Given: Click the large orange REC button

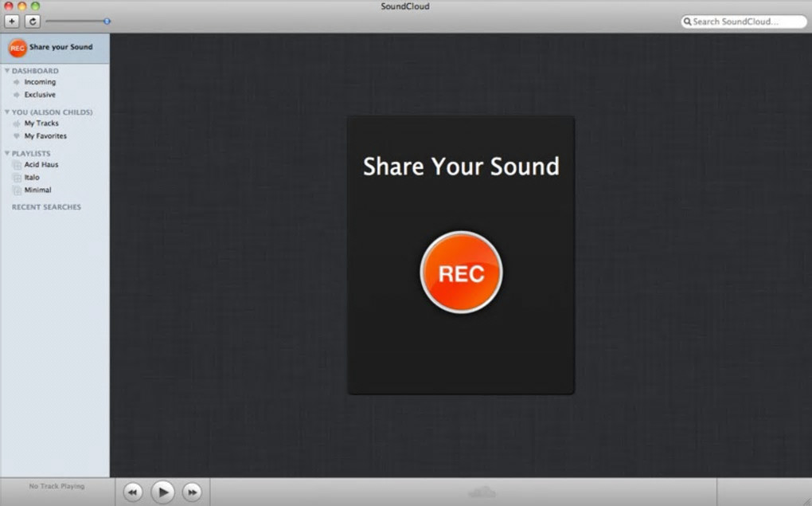Looking at the screenshot, I should click(461, 273).
